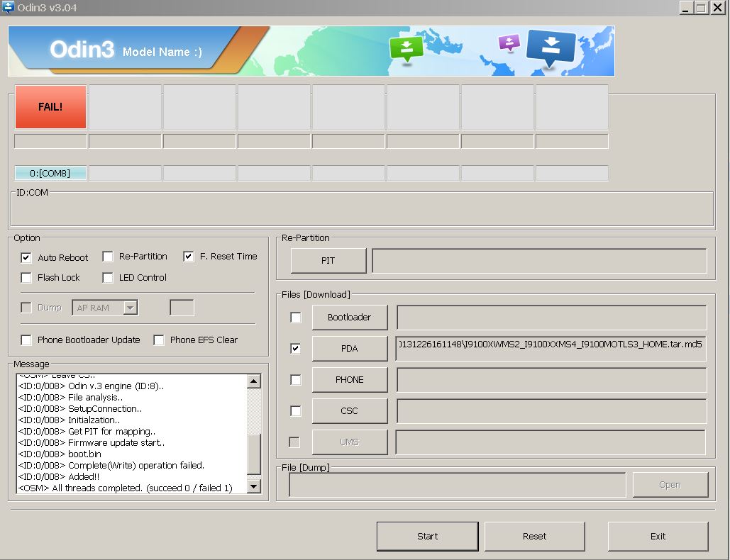Click the PDA file button
Image resolution: width=730 pixels, height=560 pixels.
pos(350,348)
